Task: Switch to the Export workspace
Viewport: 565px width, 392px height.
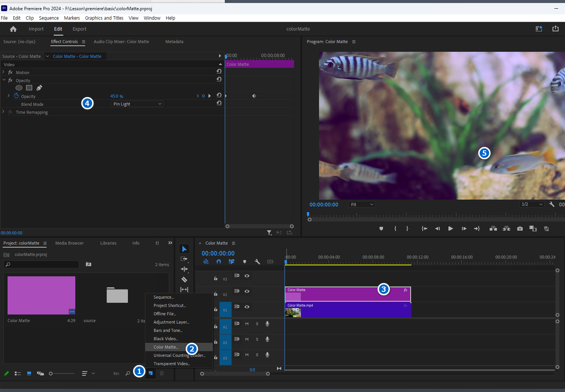Action: [79, 29]
